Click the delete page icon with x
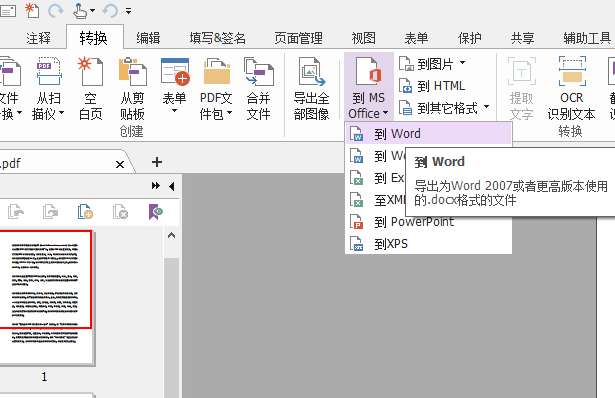 click(120, 212)
